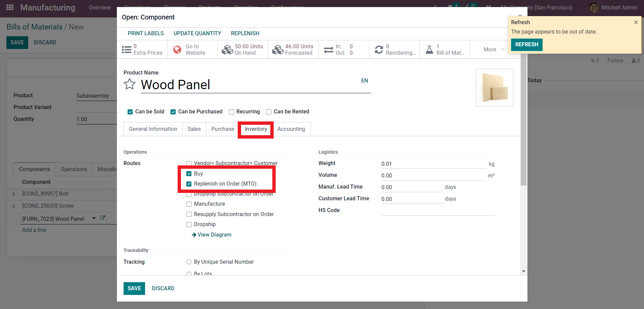
Task: Click REFRESH in the notification
Action: click(x=526, y=45)
